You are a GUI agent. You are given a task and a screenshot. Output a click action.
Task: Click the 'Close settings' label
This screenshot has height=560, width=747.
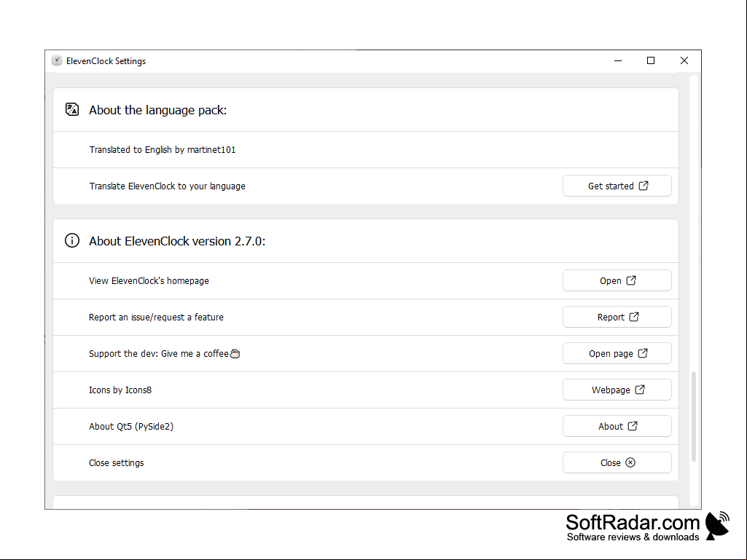[117, 463]
